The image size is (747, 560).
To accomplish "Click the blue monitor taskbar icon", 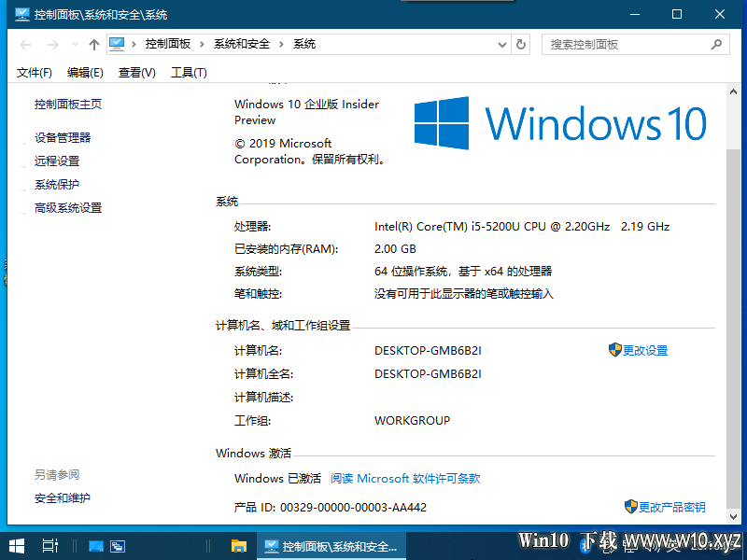I will (96, 546).
